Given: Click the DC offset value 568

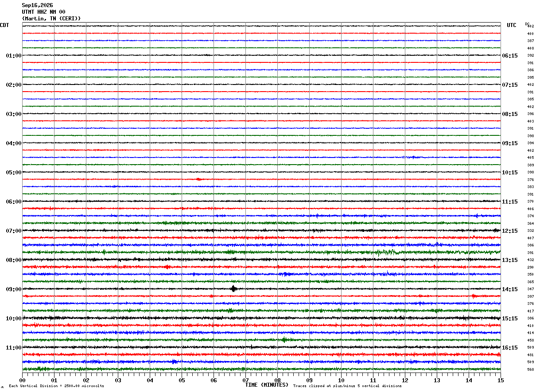Looking at the screenshot, I should click(530, 369).
